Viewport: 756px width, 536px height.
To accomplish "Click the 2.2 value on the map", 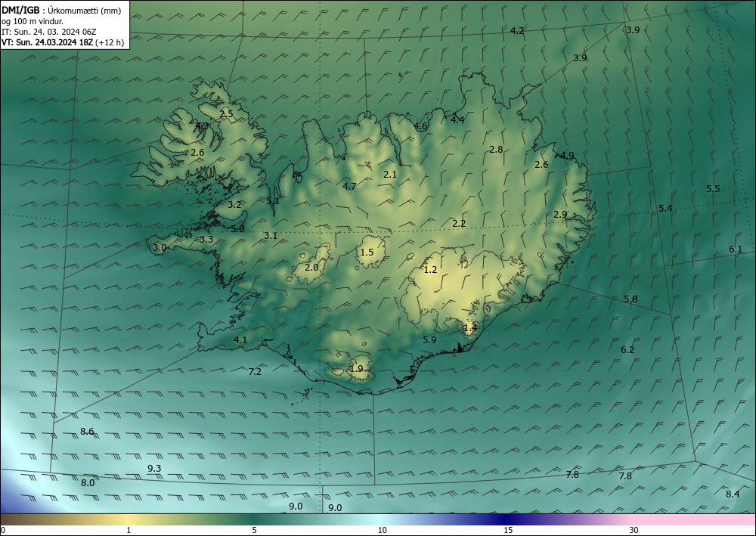I will click(459, 224).
